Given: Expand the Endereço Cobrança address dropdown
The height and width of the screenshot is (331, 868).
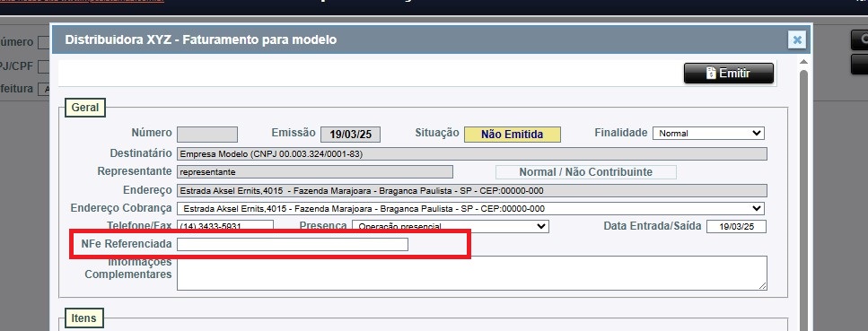Looking at the screenshot, I should coord(470,209).
